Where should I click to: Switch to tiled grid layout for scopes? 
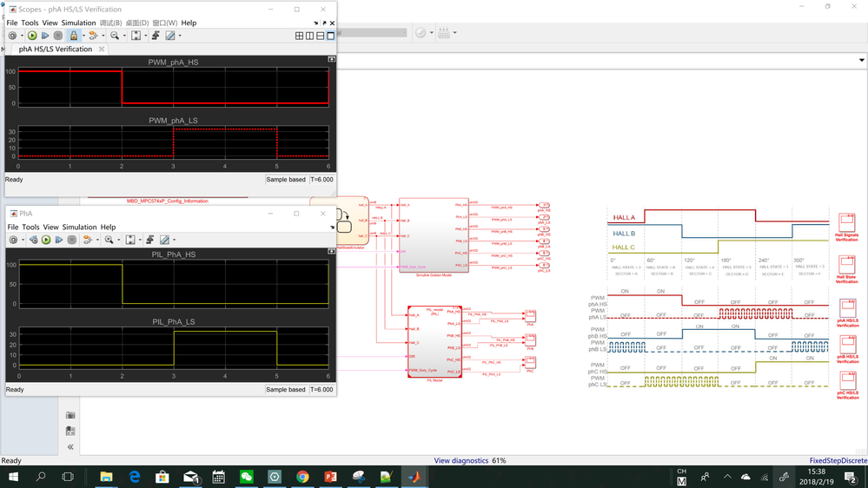(300, 36)
